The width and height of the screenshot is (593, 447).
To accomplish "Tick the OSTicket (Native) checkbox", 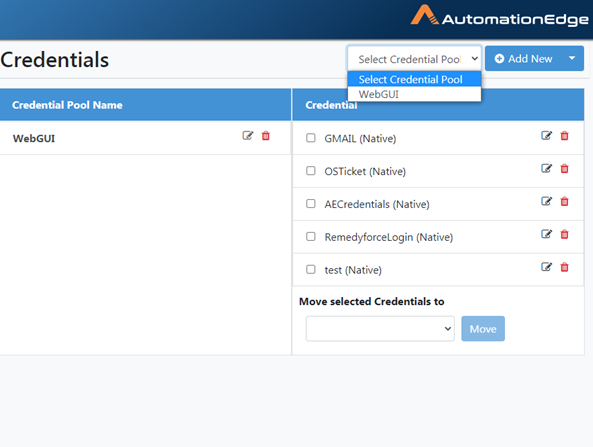I will 310,171.
